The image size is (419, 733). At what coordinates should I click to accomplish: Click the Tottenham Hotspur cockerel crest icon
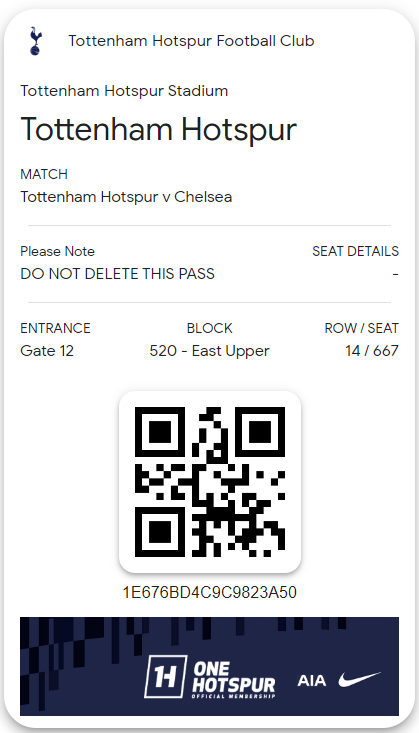tap(36, 41)
